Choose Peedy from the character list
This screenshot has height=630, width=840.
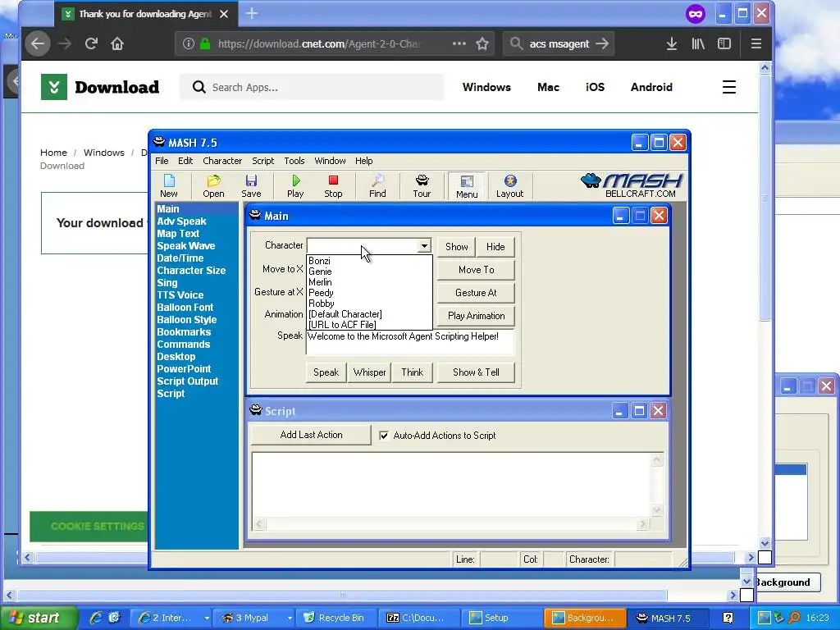[369, 293]
